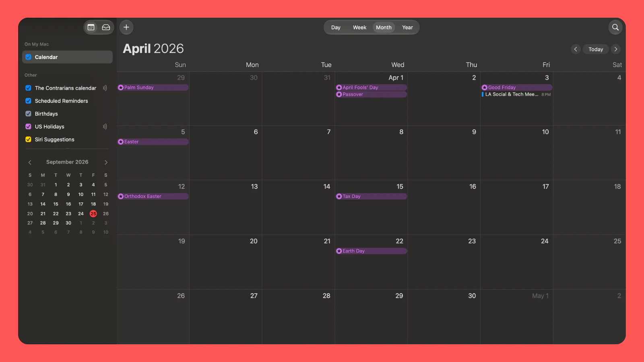Show previous month with top-right left chevron
This screenshot has height=362, width=644.
(x=576, y=49)
